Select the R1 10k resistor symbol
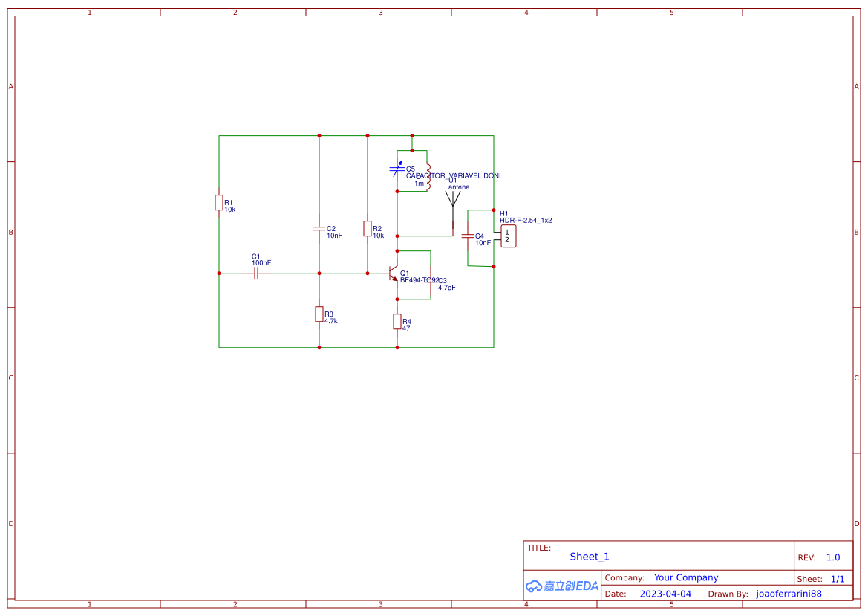Image resolution: width=868 pixels, height=616 pixels. coord(219,203)
